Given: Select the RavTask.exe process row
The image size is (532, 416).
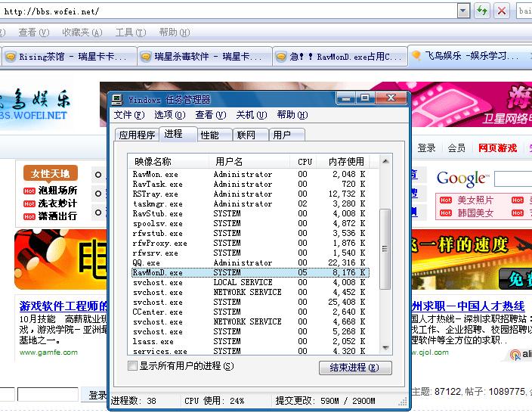Looking at the screenshot, I should (250, 184).
